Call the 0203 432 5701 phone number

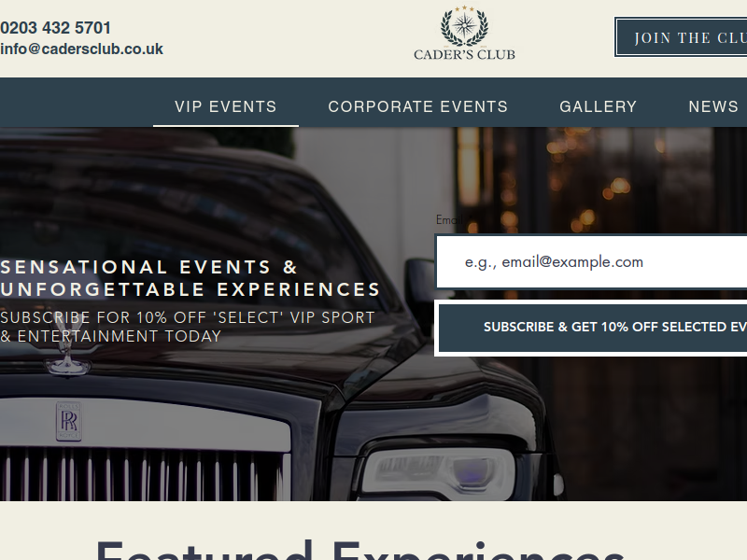[x=56, y=28]
